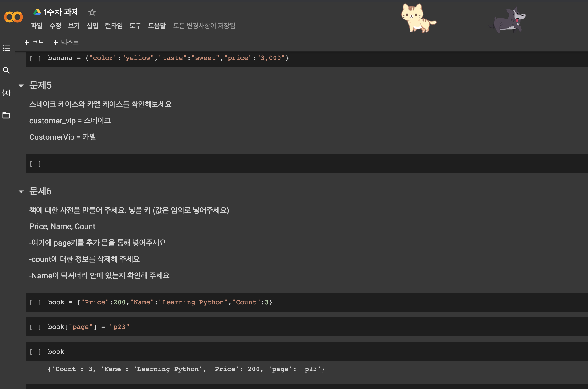Open the 파일 menu
Viewport: 588px width, 389px height.
pos(36,26)
